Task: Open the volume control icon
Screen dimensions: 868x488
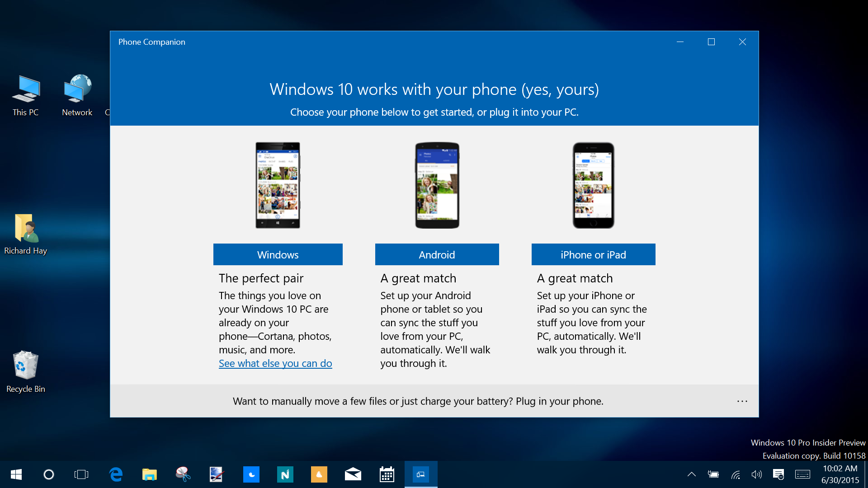Action: (x=756, y=474)
